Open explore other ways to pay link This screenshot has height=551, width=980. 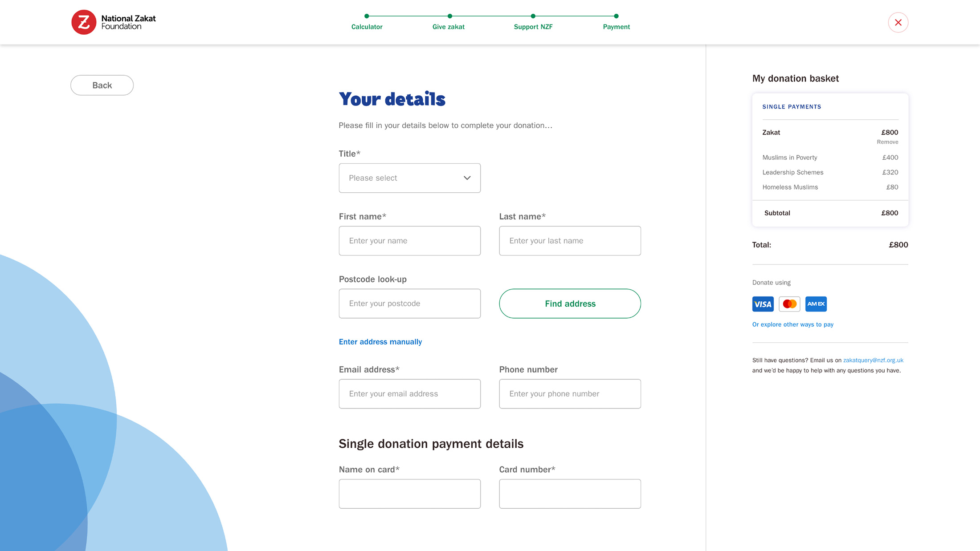pyautogui.click(x=792, y=324)
